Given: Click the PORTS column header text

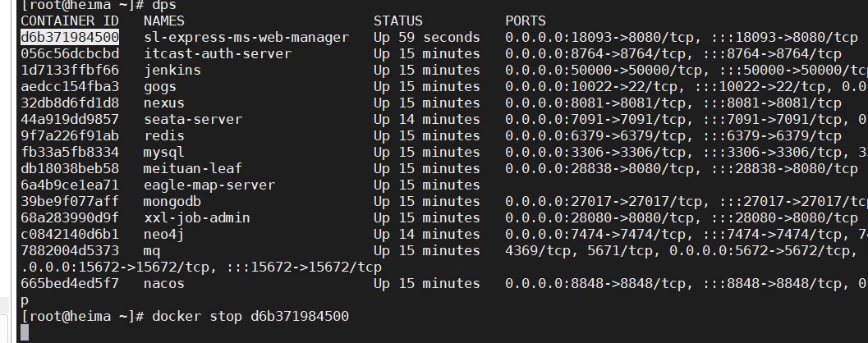Looking at the screenshot, I should click(526, 21).
